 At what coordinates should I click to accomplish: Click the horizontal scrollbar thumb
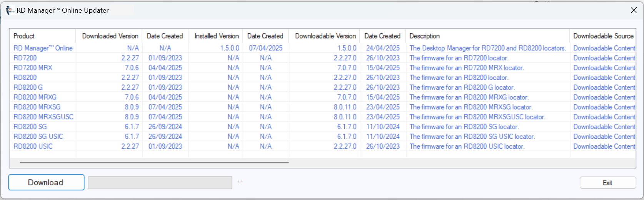tap(154, 163)
